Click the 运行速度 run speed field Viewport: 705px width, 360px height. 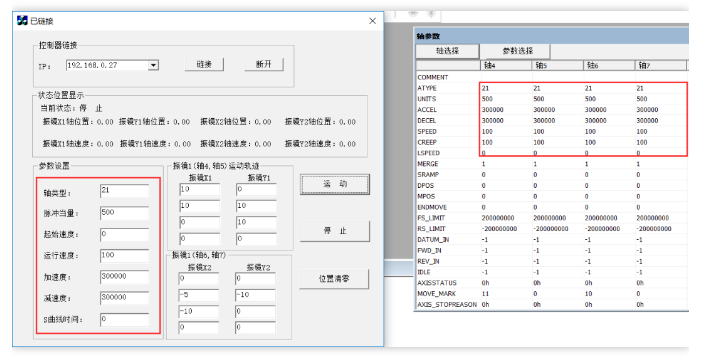coord(125,255)
